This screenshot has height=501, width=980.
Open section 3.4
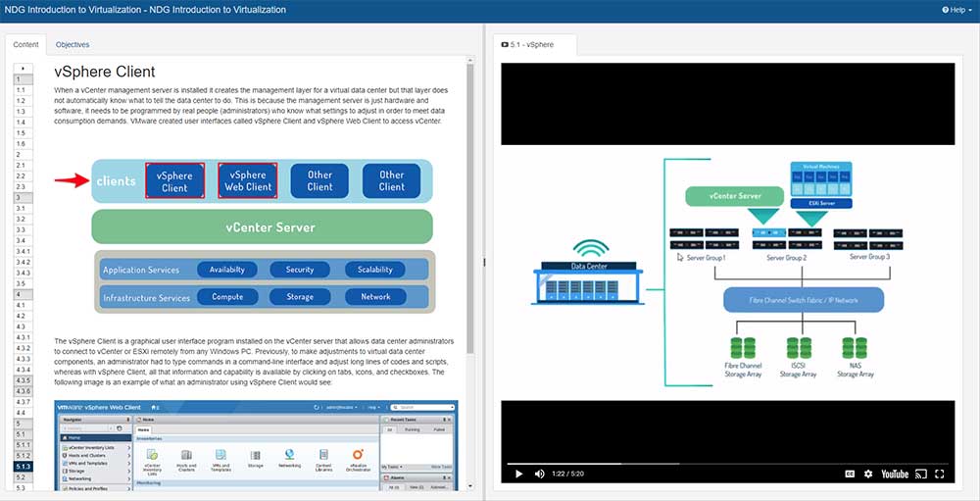[x=24, y=241]
